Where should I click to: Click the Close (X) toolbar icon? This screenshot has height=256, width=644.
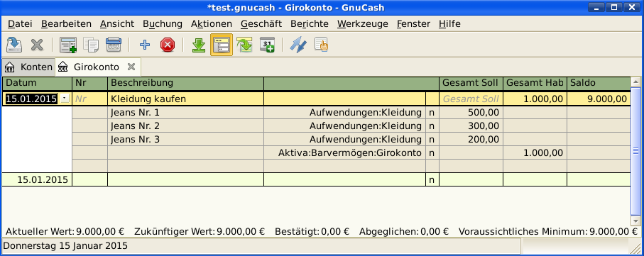click(37, 45)
